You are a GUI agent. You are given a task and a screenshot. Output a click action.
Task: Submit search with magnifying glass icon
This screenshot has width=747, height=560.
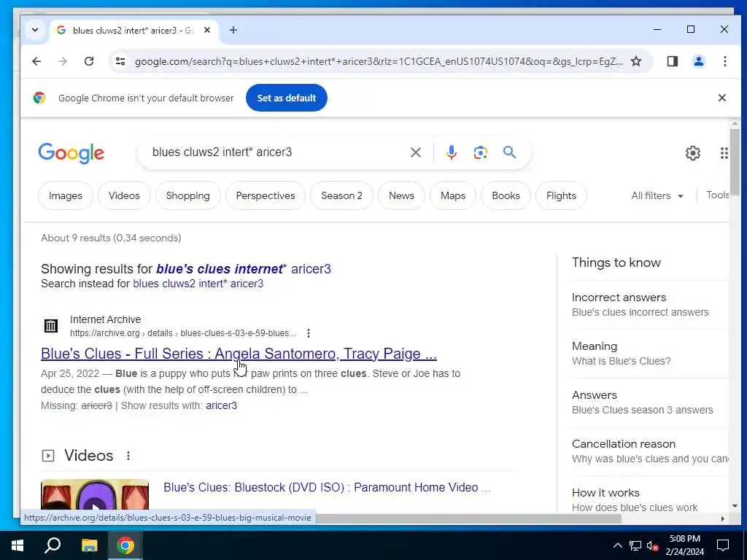509,152
